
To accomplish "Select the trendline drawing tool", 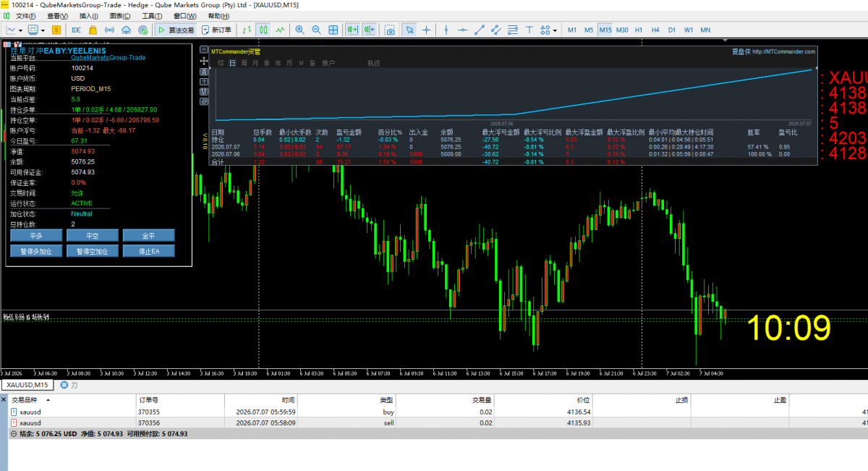I will coord(479,30).
